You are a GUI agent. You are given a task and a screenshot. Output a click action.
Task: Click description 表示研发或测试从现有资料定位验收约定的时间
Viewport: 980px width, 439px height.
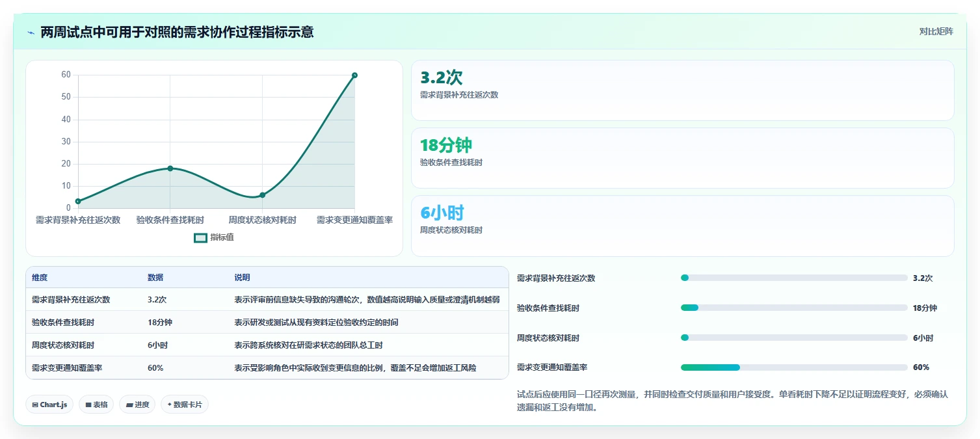(317, 322)
